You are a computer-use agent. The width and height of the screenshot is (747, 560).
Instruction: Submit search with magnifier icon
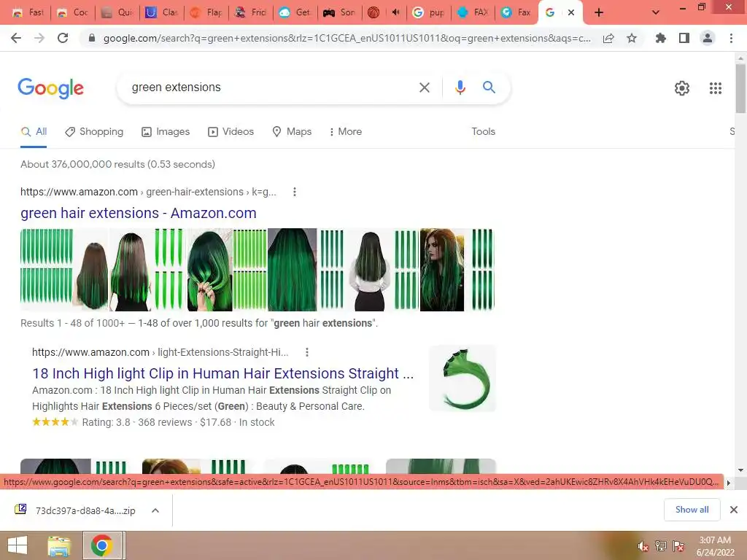click(489, 87)
